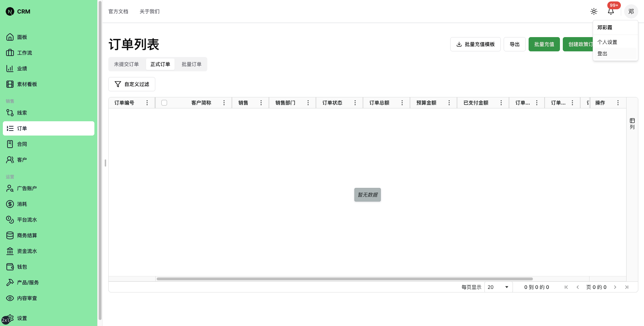Open the notifications bell

click(x=611, y=11)
